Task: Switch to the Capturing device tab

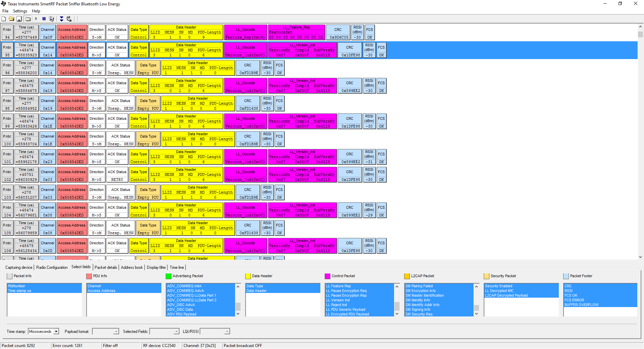Action: [19, 267]
